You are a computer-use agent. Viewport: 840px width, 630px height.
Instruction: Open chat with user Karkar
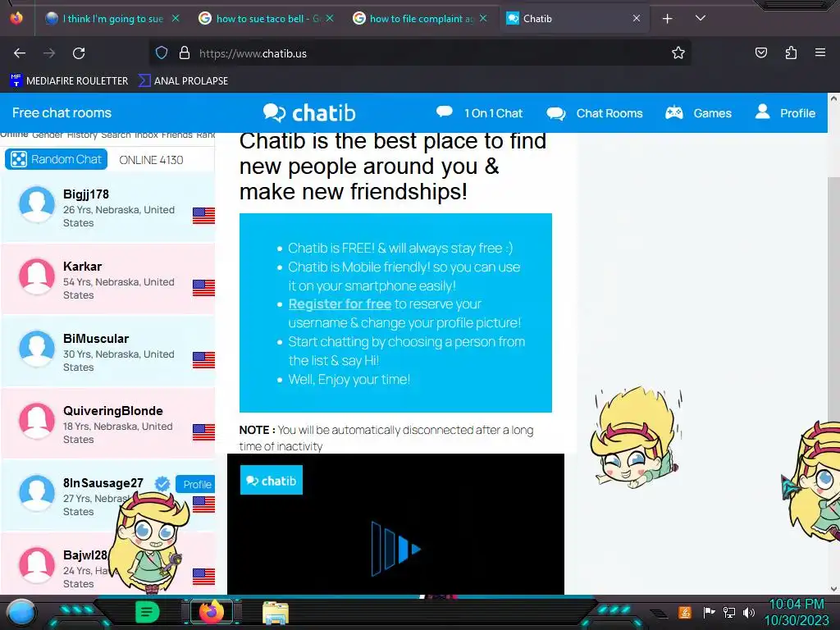pyautogui.click(x=107, y=280)
